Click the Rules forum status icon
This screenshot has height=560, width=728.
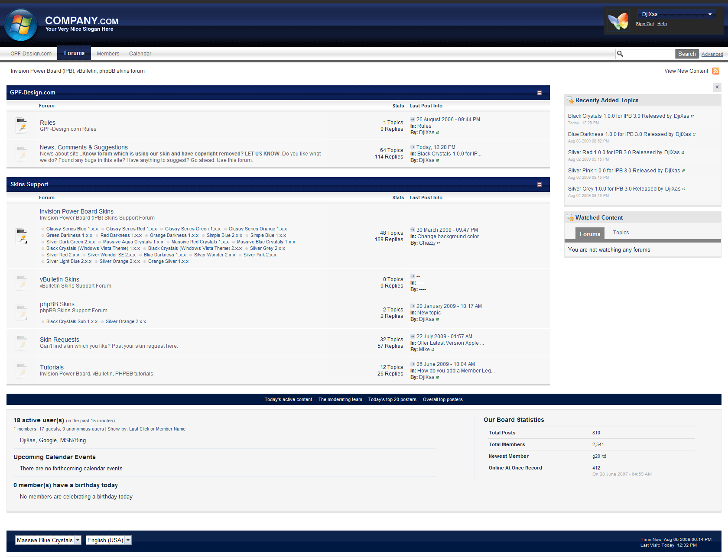point(21,126)
